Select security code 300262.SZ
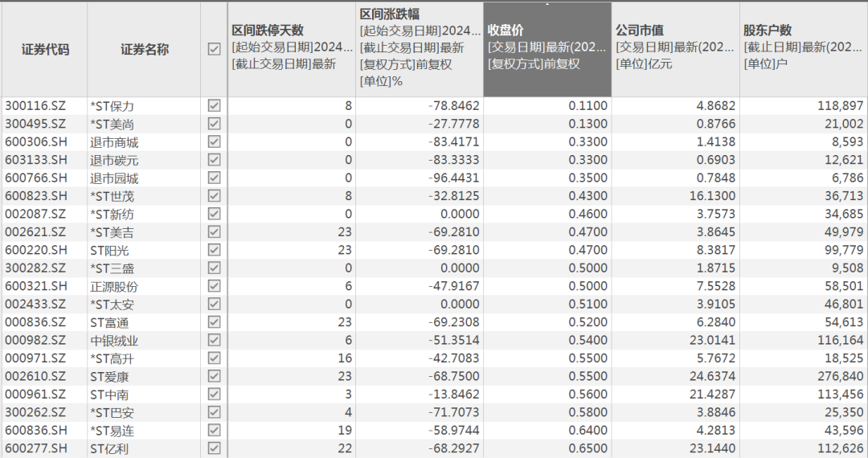Viewport: 868px width, 458px height. coord(35,412)
